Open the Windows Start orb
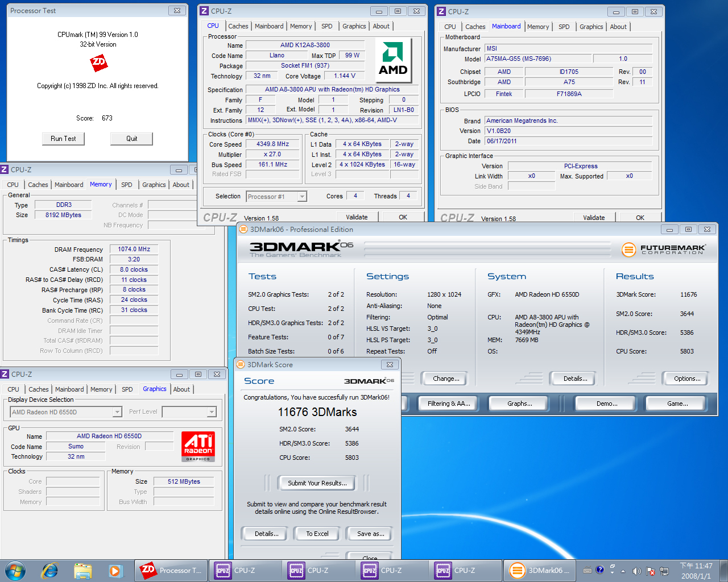This screenshot has width=728, height=582. (15, 570)
